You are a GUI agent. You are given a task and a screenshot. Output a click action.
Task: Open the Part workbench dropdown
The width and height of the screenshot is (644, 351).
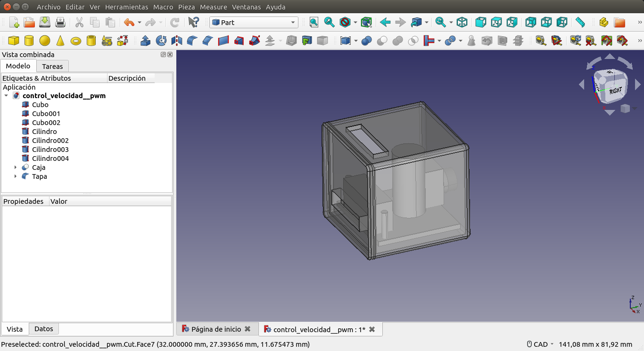click(254, 22)
